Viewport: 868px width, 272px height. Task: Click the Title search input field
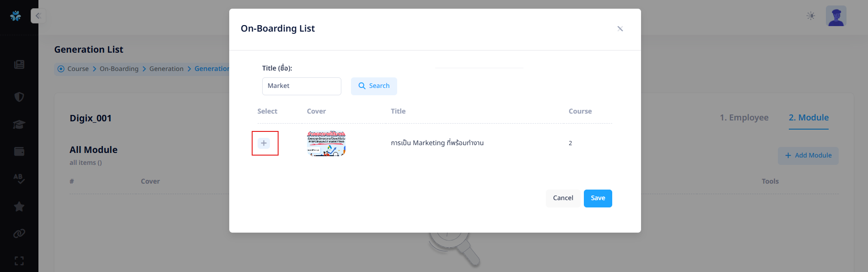pos(302,86)
